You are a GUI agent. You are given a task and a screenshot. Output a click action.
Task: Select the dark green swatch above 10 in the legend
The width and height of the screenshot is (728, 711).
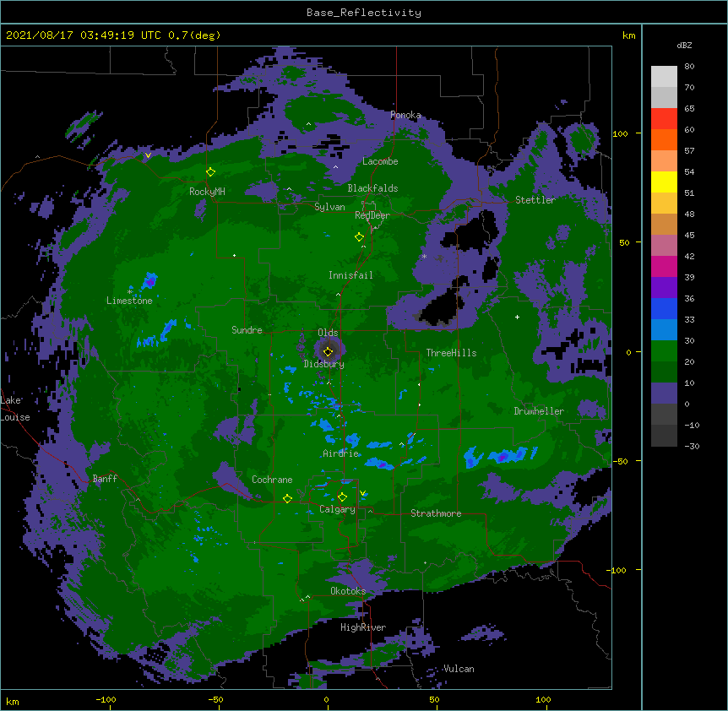pyautogui.click(x=664, y=372)
